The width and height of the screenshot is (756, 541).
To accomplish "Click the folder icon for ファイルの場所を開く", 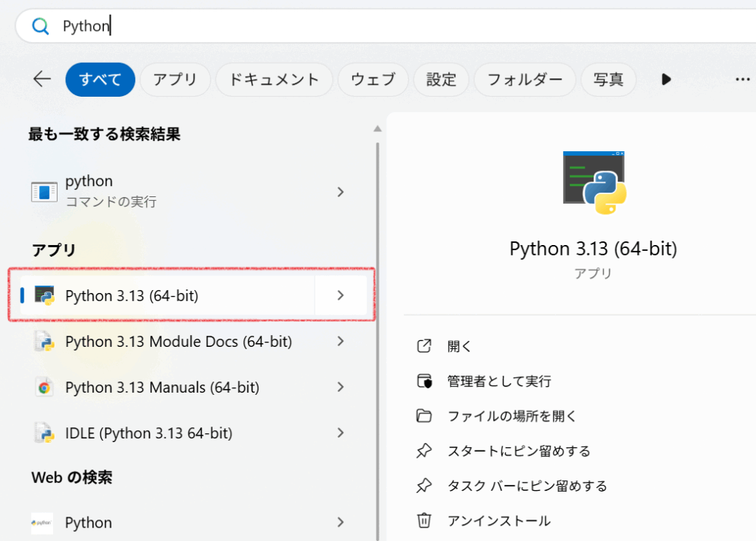I will click(x=424, y=416).
